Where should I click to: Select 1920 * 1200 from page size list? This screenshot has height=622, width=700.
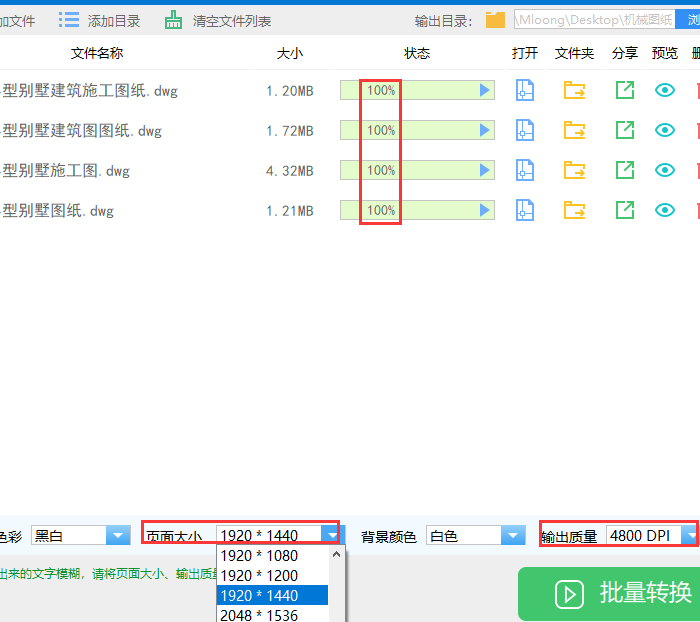pyautogui.click(x=272, y=576)
